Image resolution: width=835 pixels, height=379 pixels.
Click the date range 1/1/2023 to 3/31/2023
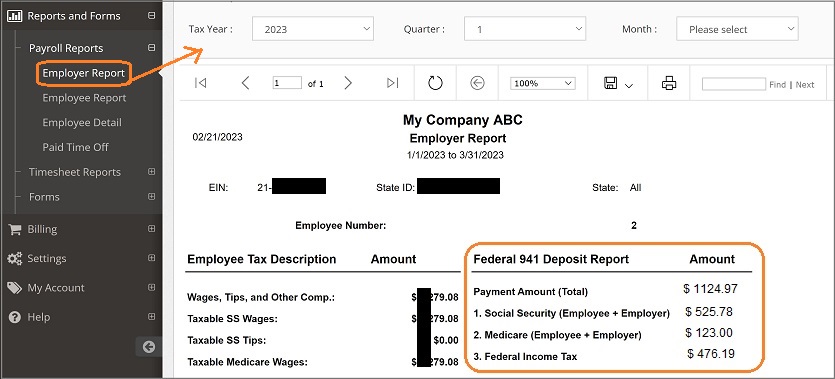pyautogui.click(x=455, y=155)
